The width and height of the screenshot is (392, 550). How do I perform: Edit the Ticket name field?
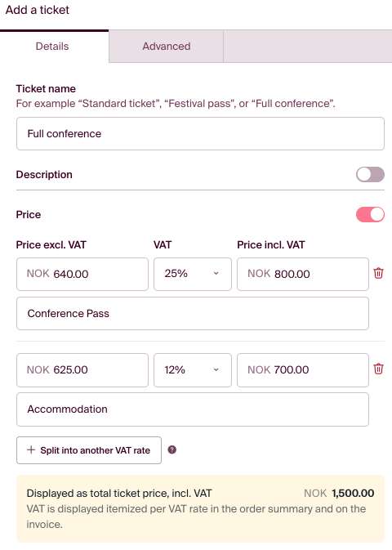click(200, 134)
